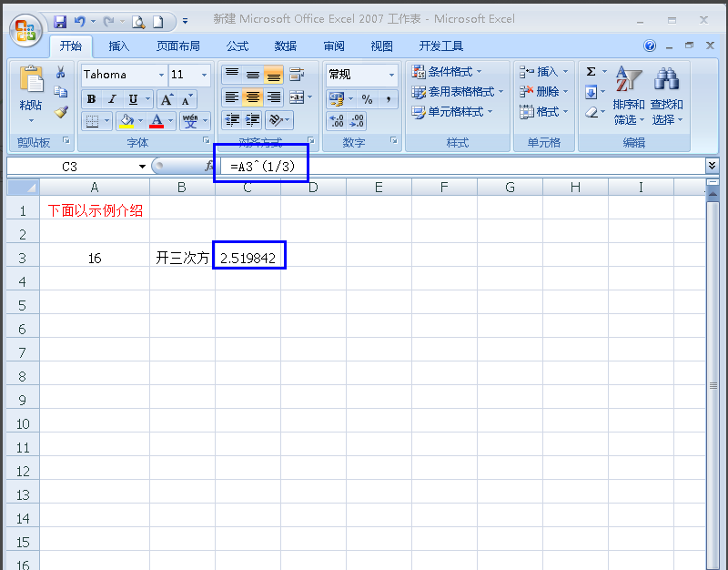Open Find and Select (查找和选择)
The width and height of the screenshot is (728, 570).
(667, 97)
